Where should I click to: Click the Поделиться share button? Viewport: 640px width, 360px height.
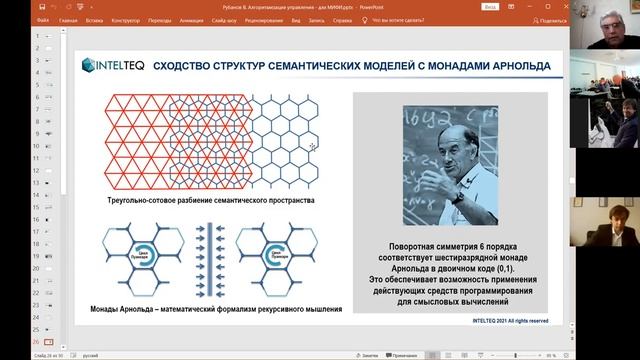550,20
